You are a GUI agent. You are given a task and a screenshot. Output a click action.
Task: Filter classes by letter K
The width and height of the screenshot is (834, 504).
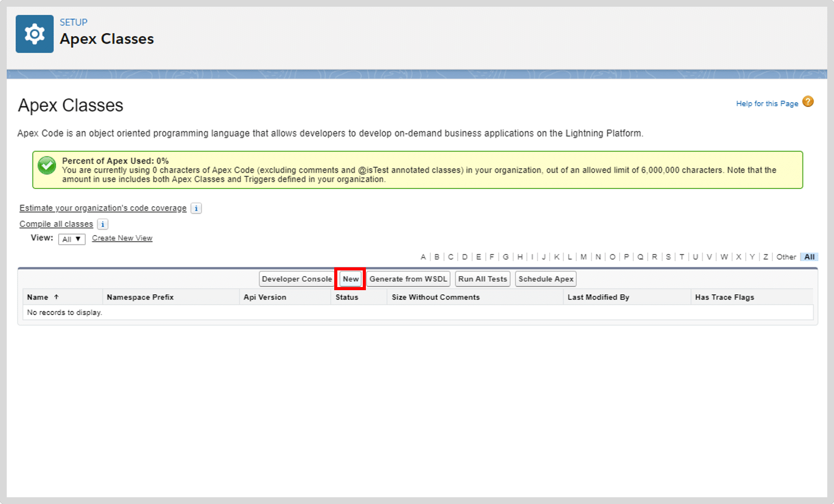pyautogui.click(x=557, y=257)
